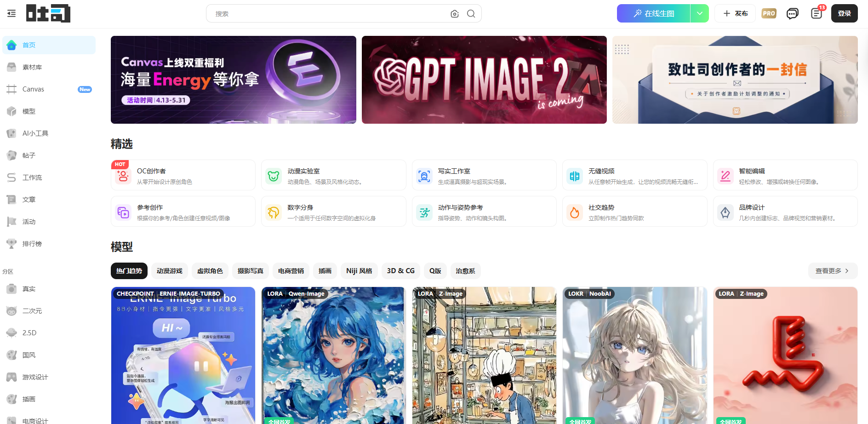Click the 发布 publish button

(735, 13)
